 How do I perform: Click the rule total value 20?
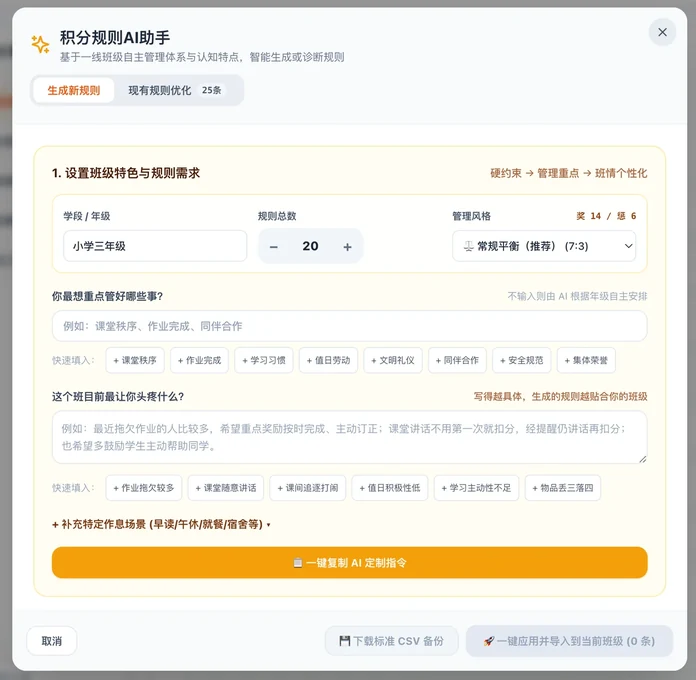310,246
